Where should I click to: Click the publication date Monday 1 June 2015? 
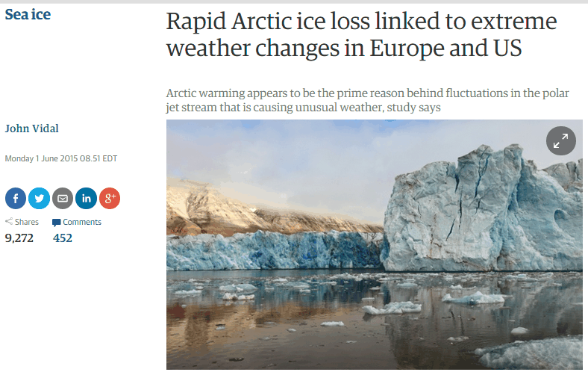[x=61, y=158]
